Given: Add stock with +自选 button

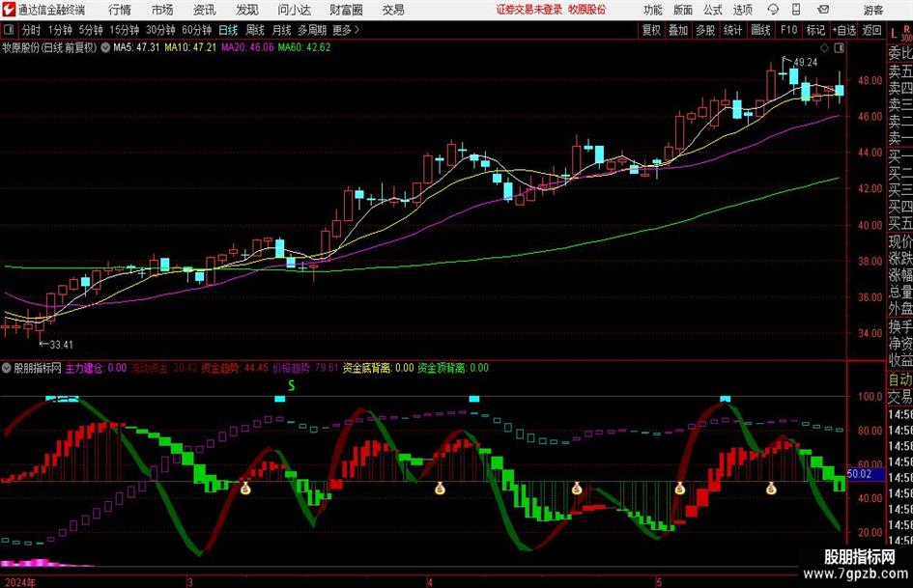Looking at the screenshot, I should pyautogui.click(x=843, y=30).
